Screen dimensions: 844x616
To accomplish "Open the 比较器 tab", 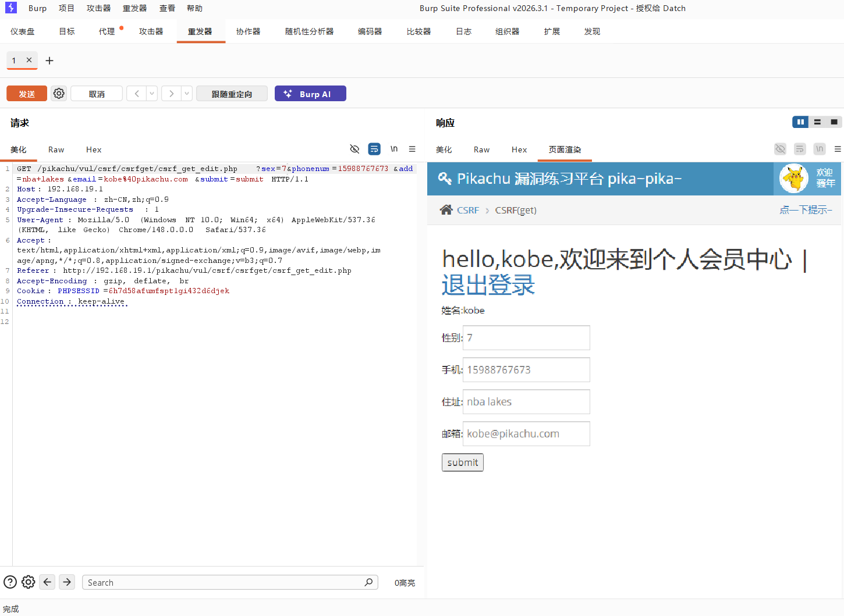I will (x=419, y=31).
